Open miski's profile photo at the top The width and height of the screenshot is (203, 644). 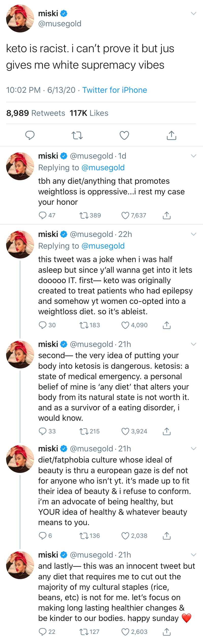pyautogui.click(x=20, y=19)
